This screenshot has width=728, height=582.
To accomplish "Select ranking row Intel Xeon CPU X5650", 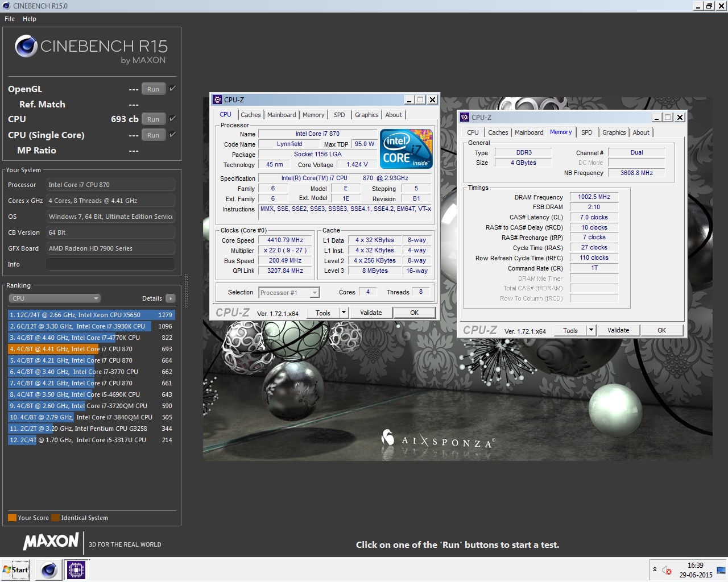I will coord(91,315).
